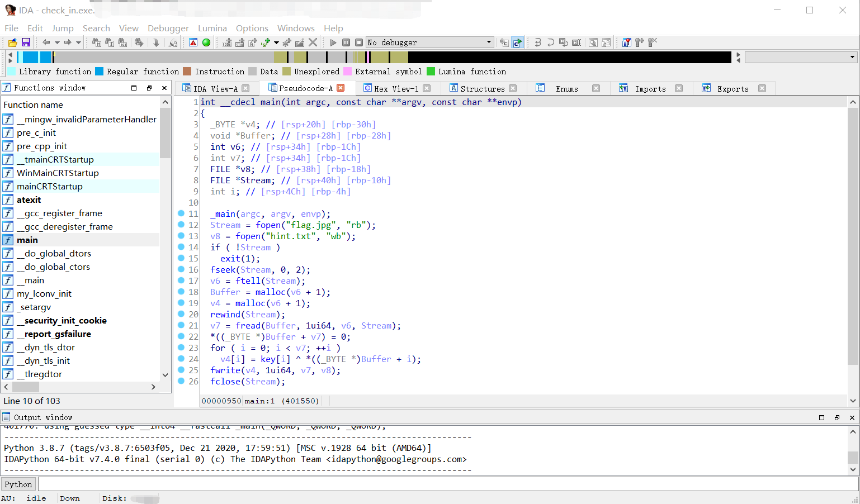
Task: Close the Output window panel
Action: (852, 417)
